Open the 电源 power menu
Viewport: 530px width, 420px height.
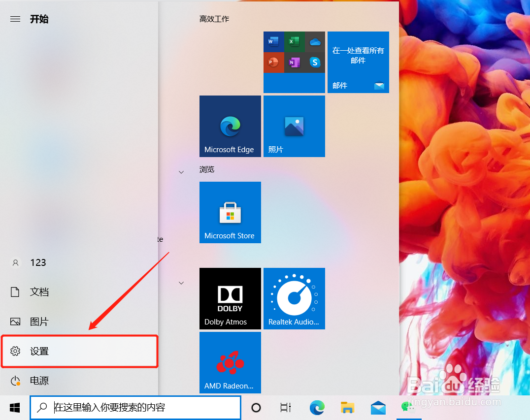point(39,381)
